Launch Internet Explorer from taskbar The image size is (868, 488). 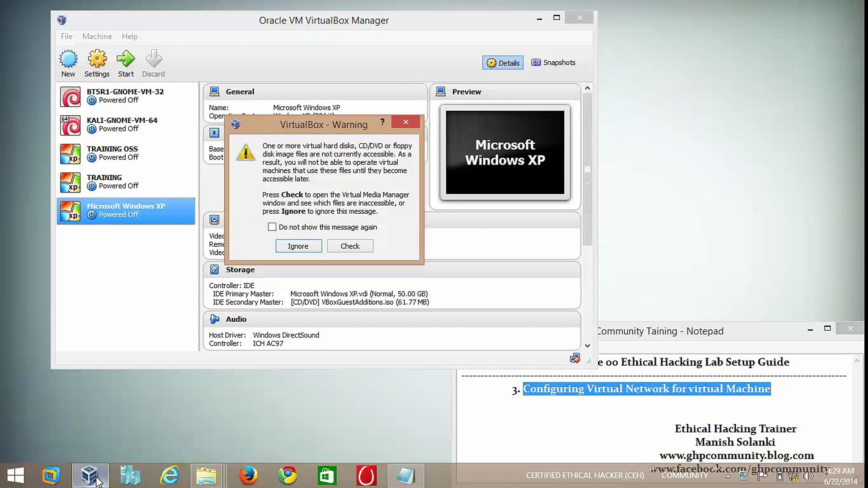[x=170, y=475]
